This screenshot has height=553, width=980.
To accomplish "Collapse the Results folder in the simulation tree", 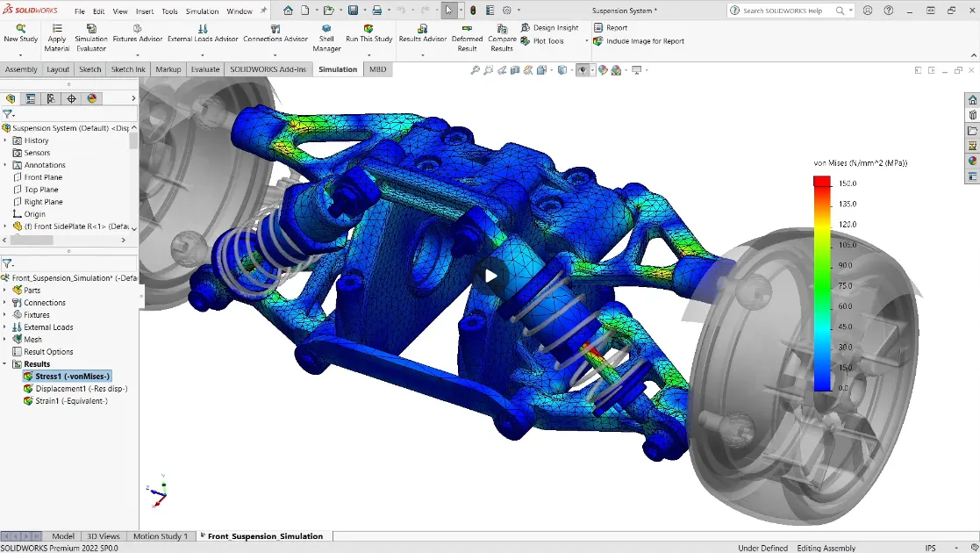I will pos(5,364).
